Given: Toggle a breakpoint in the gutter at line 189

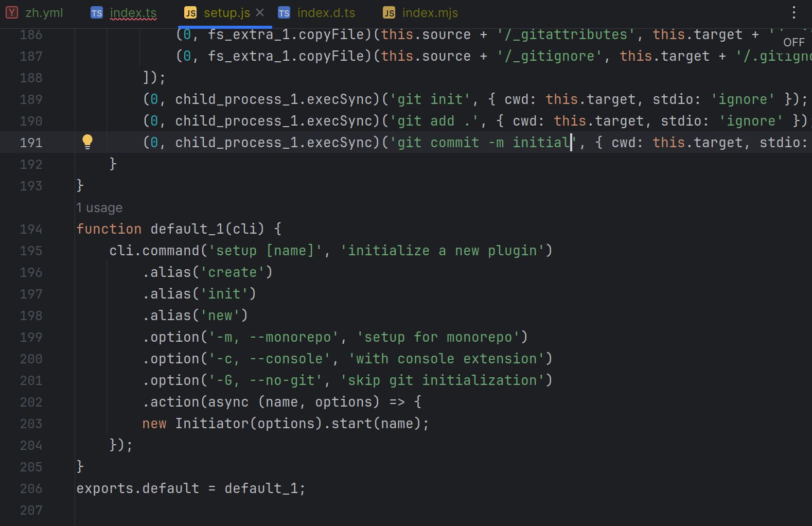Looking at the screenshot, I should pyautogui.click(x=91, y=99).
